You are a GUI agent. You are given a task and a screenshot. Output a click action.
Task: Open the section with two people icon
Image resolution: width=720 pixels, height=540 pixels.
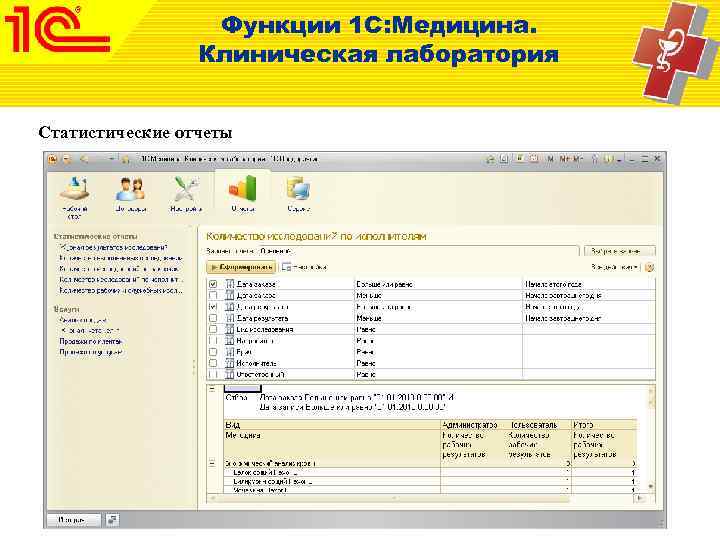click(130, 195)
